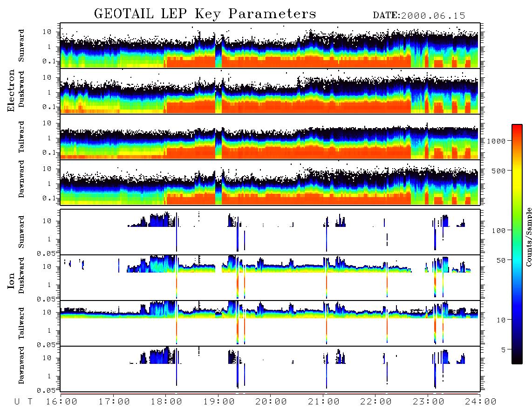Viewport: 532px width, 410px height.
Task: Click the Electron Sunward spectrogram panel
Action: point(270,46)
